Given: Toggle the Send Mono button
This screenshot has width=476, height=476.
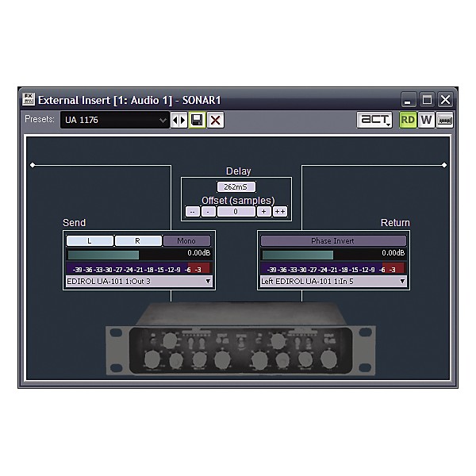Looking at the screenshot, I should pos(186,240).
